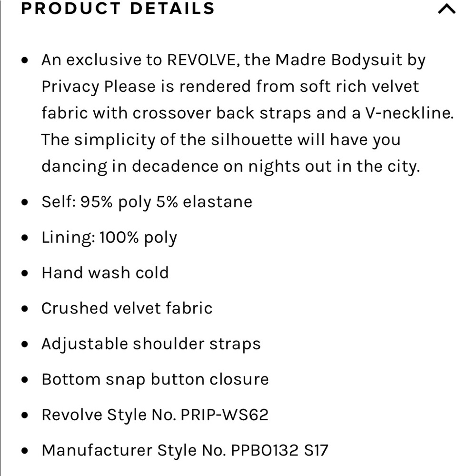Click the bullet before the first description paragraph
The height and width of the screenshot is (476, 476).
click(25, 60)
